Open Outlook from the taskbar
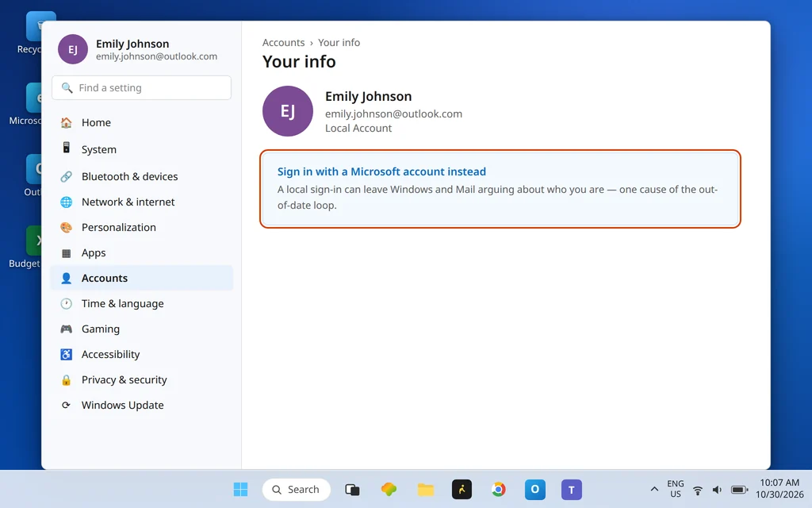812x508 pixels. coord(535,489)
